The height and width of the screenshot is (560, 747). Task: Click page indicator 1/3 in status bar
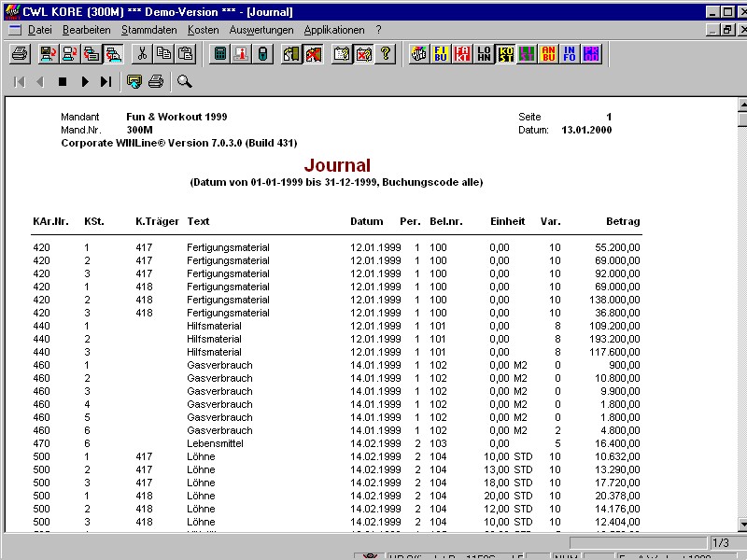pyautogui.click(x=720, y=543)
